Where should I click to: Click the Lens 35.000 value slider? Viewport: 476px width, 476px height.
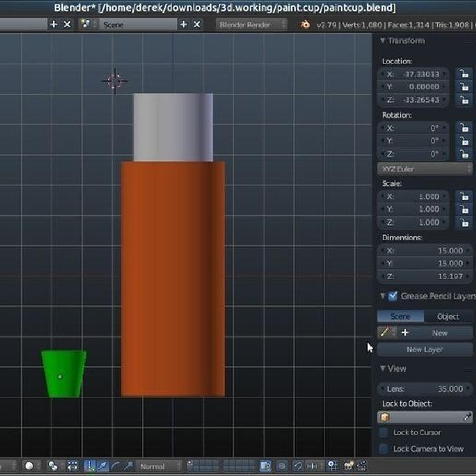pyautogui.click(x=424, y=389)
